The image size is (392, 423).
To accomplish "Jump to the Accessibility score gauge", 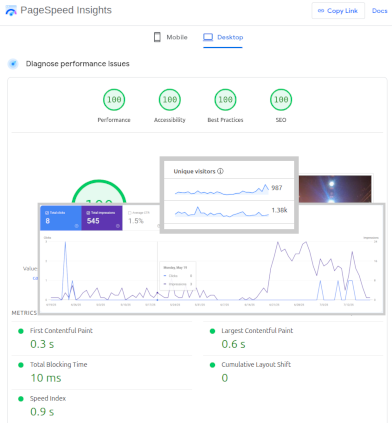I will [170, 100].
